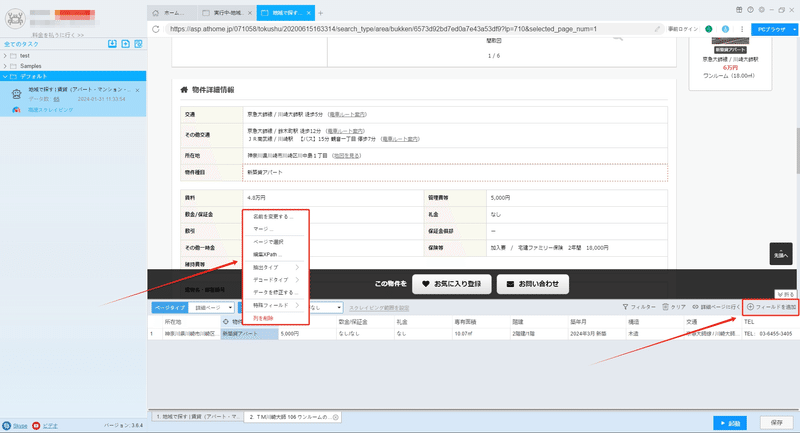Expand the Samples folder
The height and width of the screenshot is (433, 800).
pyautogui.click(x=5, y=66)
